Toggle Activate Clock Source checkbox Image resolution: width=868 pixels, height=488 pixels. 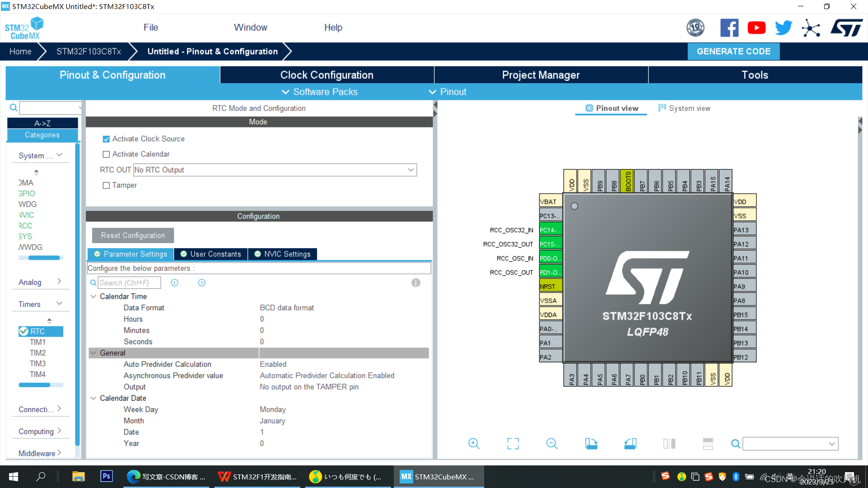(x=106, y=139)
